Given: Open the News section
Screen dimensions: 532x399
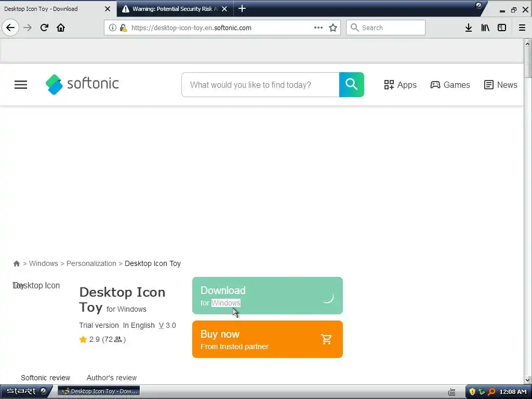Looking at the screenshot, I should (500, 85).
